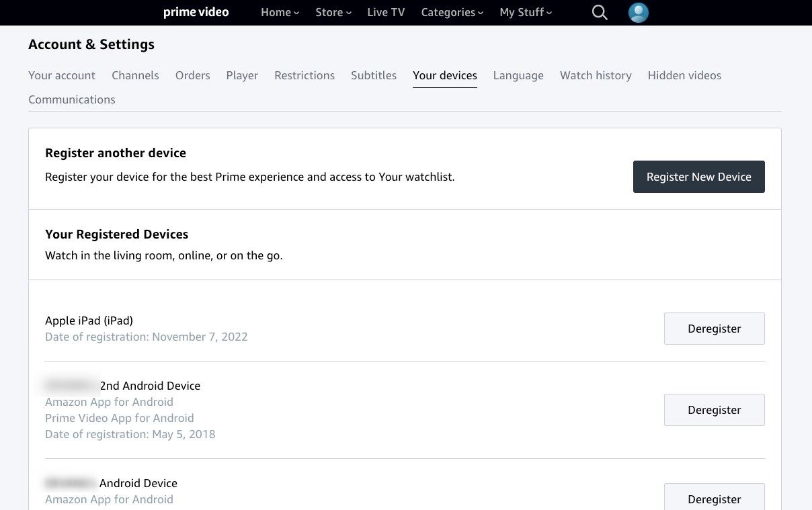Image resolution: width=812 pixels, height=510 pixels.
Task: Select the Prime Video logo
Action: (x=196, y=12)
